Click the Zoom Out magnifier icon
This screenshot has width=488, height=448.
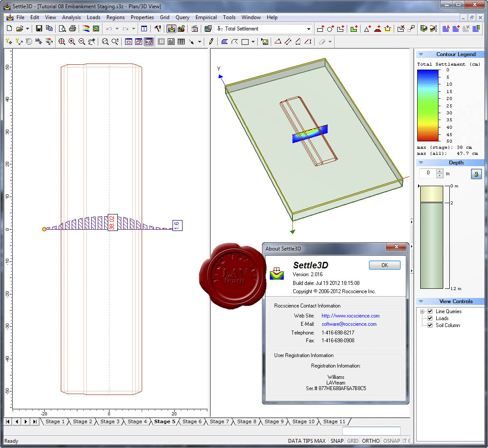point(82,41)
